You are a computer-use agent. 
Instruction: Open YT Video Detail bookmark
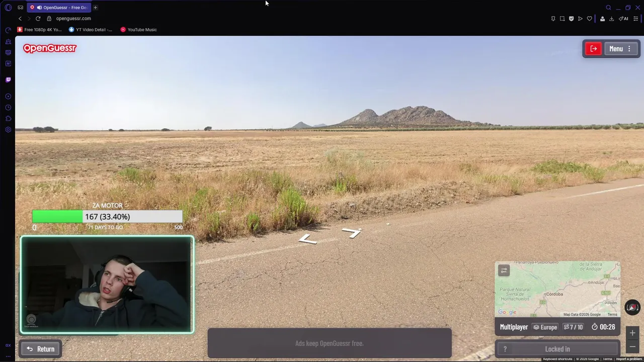coord(91,30)
